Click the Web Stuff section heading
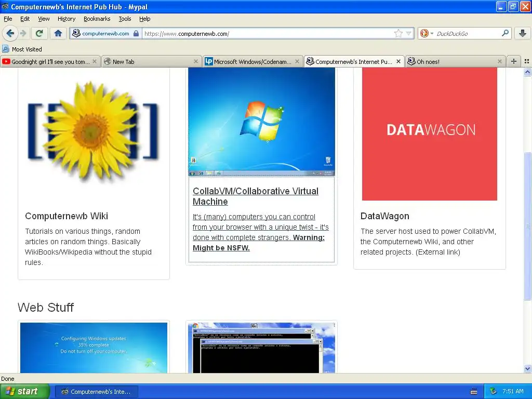532x399 pixels. tap(46, 307)
